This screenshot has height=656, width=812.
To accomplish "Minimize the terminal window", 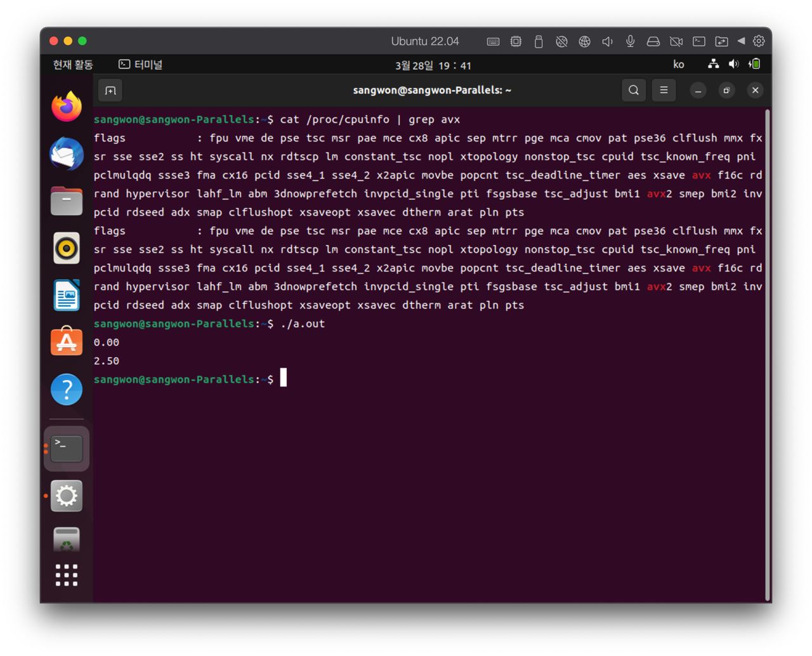I will pos(698,91).
